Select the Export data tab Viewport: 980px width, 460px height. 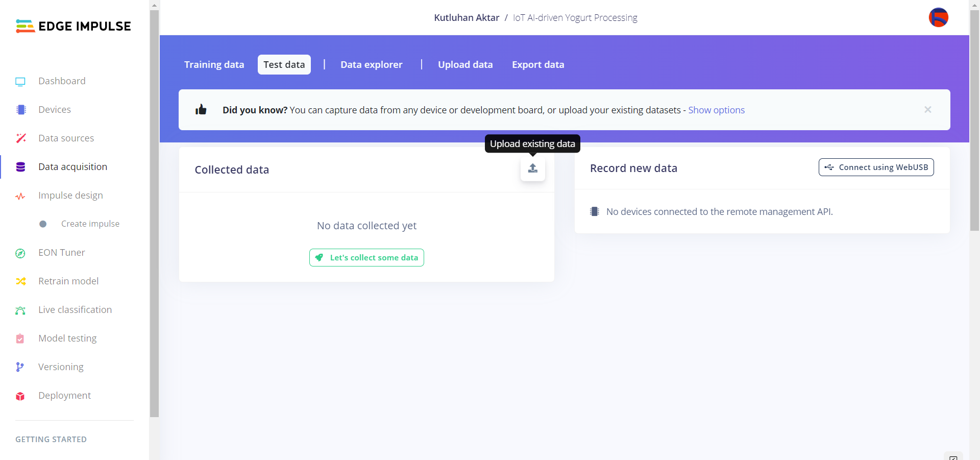coord(537,65)
